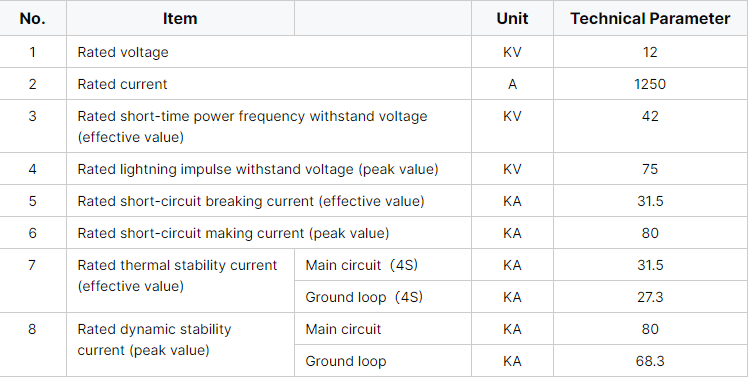Select the "Rated current" row label

pyautogui.click(x=122, y=84)
